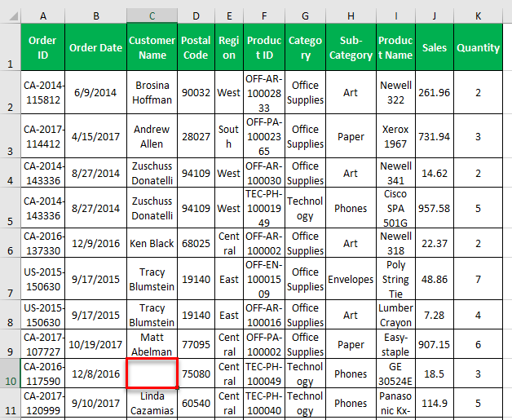Click order date 12/9/2016
The image size is (512, 420).
click(95, 243)
